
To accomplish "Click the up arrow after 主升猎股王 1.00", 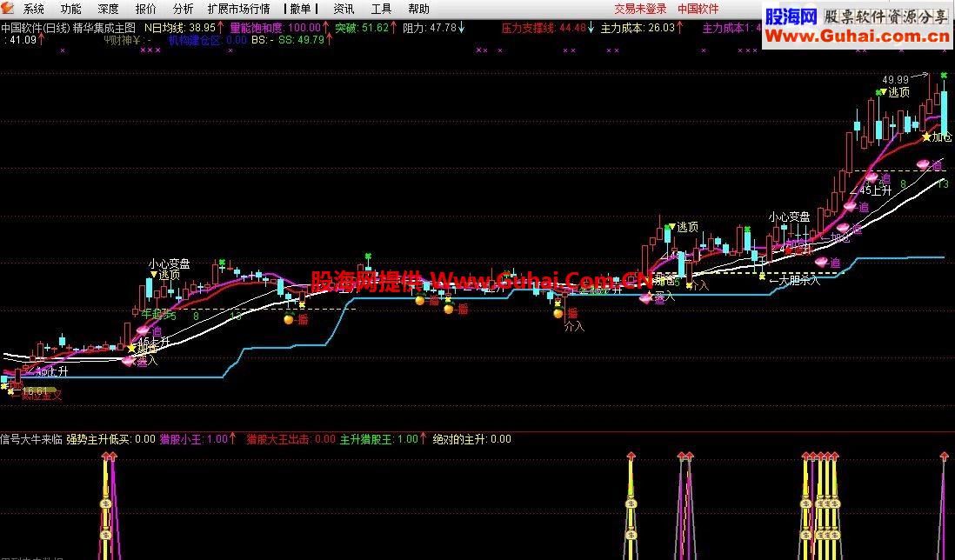I will point(423,439).
